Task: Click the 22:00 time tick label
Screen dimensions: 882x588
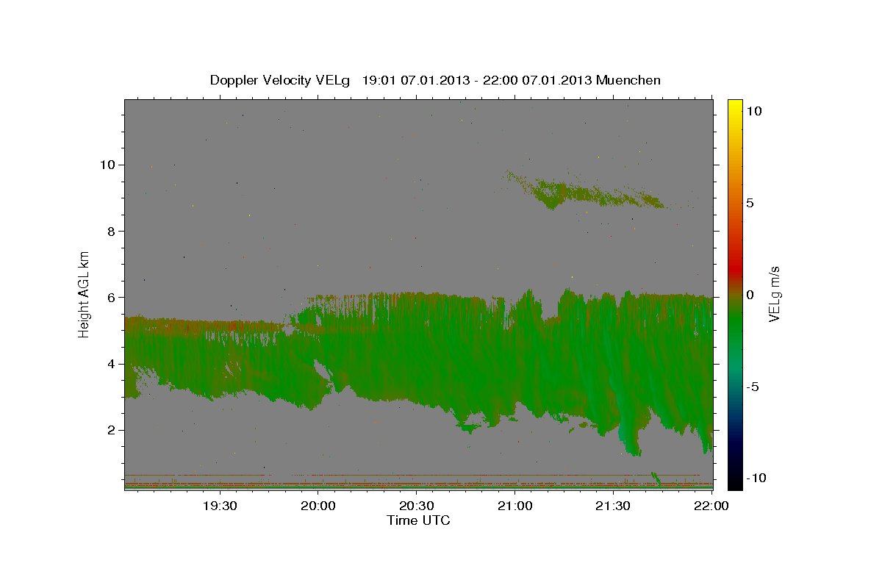Action: tap(711, 506)
